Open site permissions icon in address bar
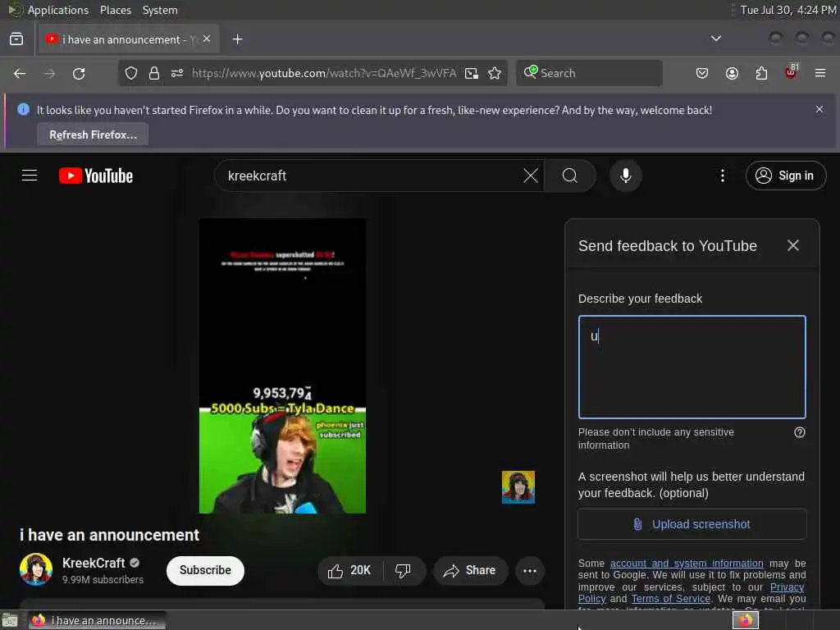840x630 pixels. [x=177, y=73]
